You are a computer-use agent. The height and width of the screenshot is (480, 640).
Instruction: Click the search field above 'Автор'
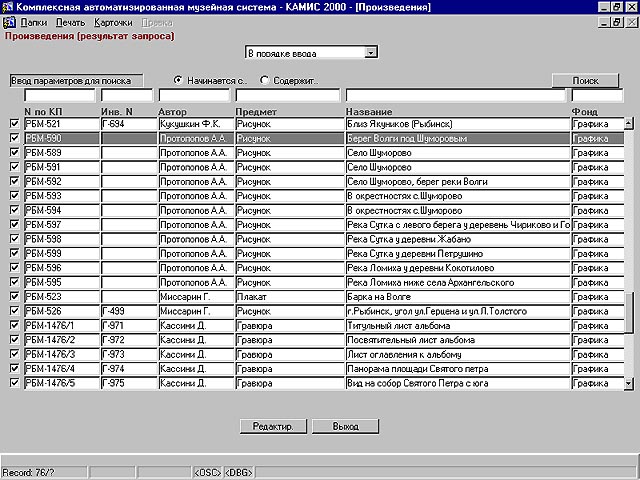pos(194,96)
